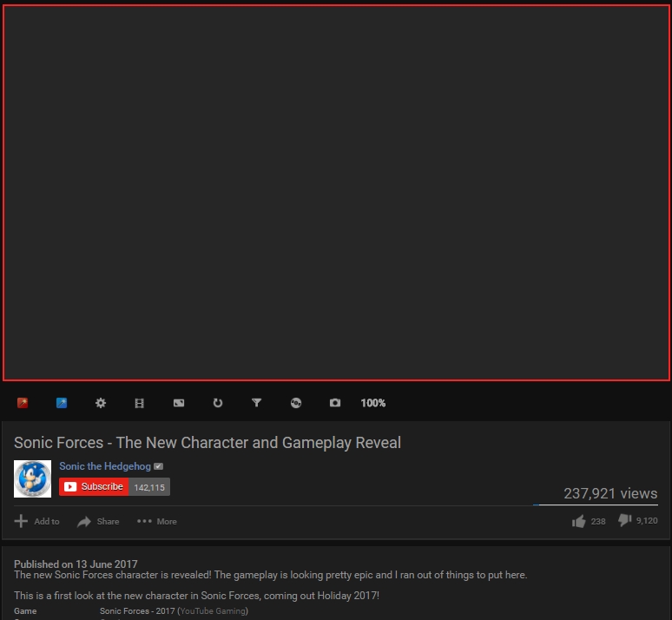This screenshot has height=620, width=672.
Task: Click the line starting 'The new Sonic Forces character'
Action: 270,575
